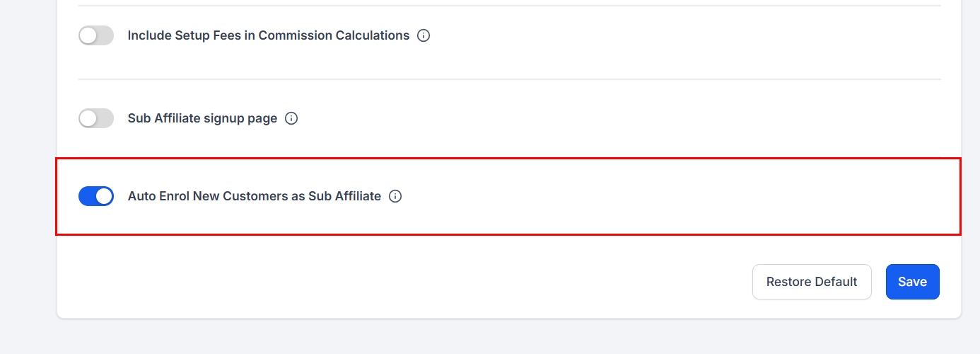Viewport: 980px width, 354px height.
Task: Click the knob of the signup page switch
Action: tap(88, 118)
